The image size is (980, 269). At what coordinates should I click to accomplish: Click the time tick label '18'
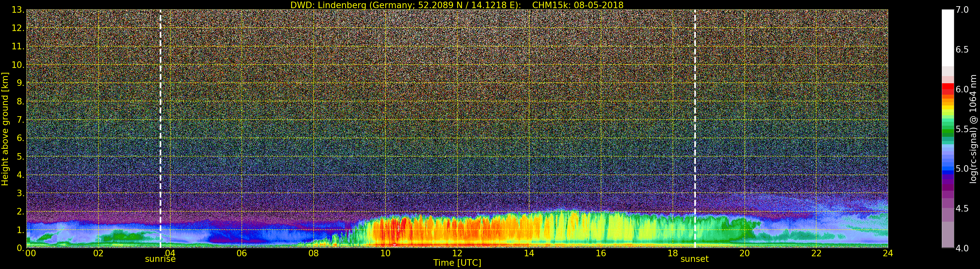673,253
